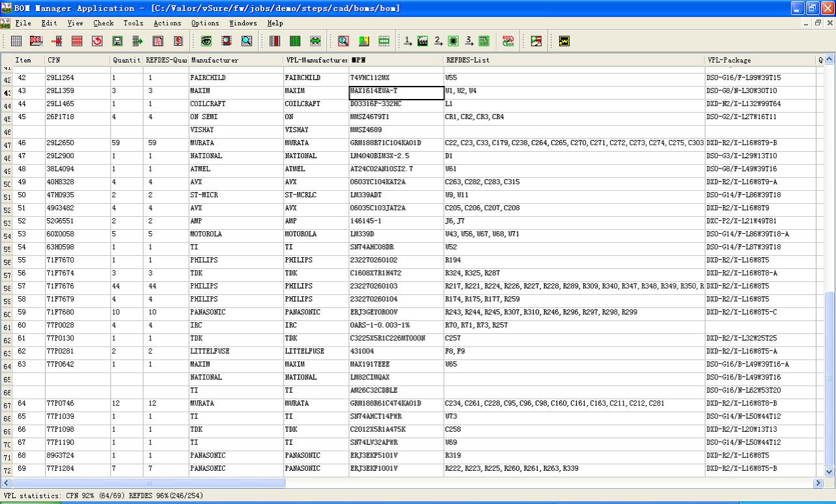Open the File menu

click(x=23, y=23)
